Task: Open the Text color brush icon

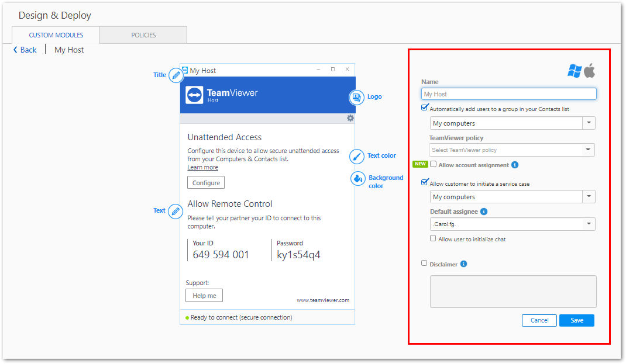Action: tap(356, 156)
